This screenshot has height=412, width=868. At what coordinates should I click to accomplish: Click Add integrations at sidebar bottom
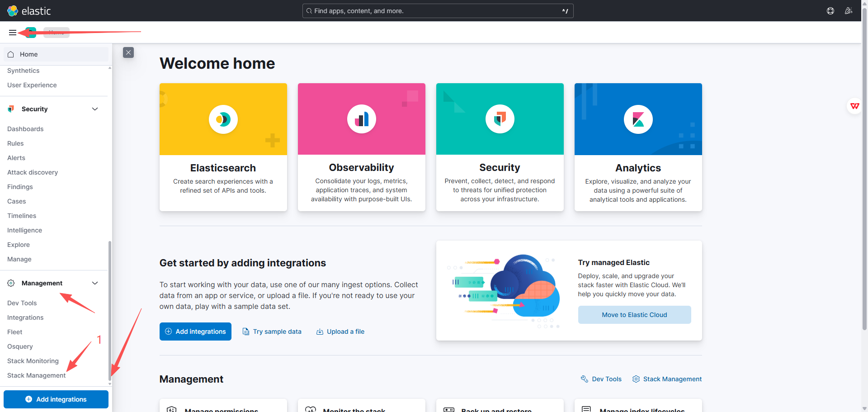(56, 399)
